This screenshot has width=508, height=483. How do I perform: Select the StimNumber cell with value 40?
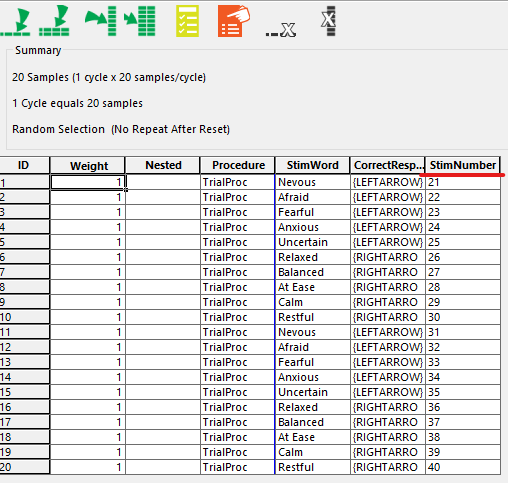463,467
